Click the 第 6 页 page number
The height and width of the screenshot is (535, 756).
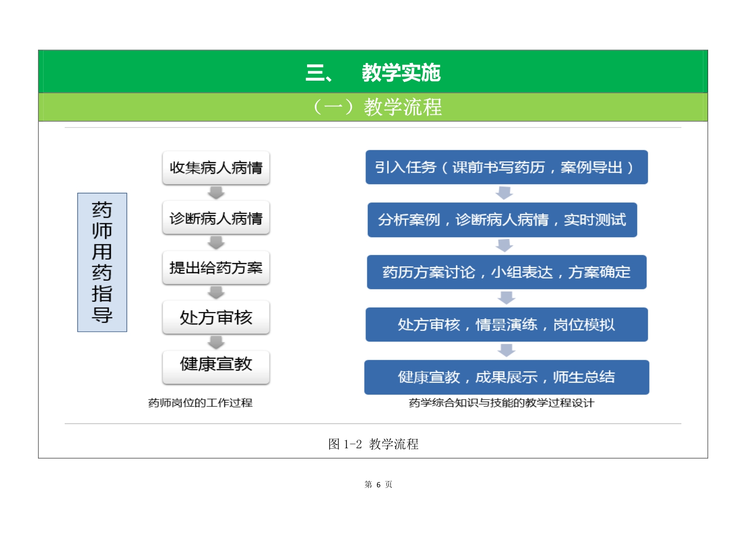(x=378, y=485)
